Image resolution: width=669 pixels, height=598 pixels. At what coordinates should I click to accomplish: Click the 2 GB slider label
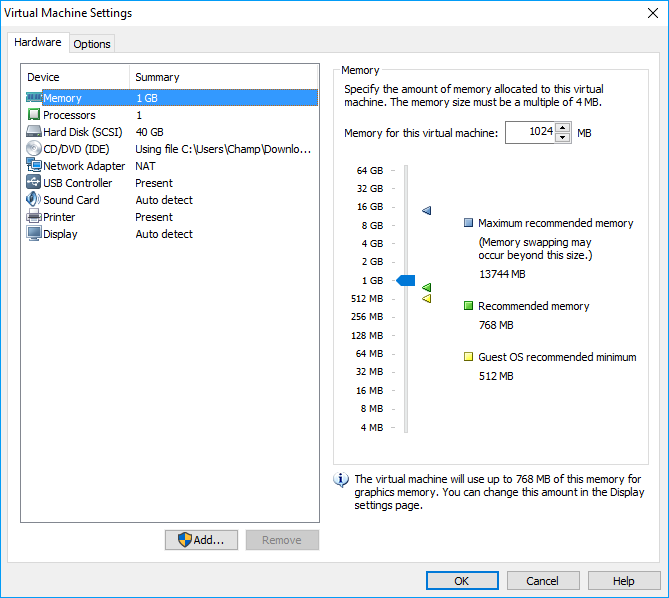(x=372, y=261)
